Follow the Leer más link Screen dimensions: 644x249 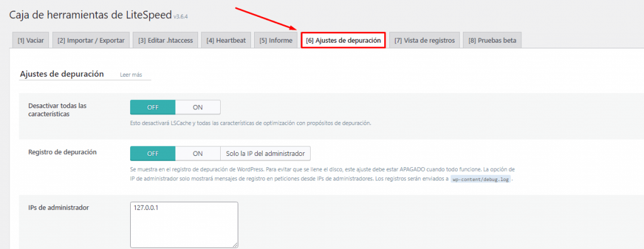pos(131,75)
